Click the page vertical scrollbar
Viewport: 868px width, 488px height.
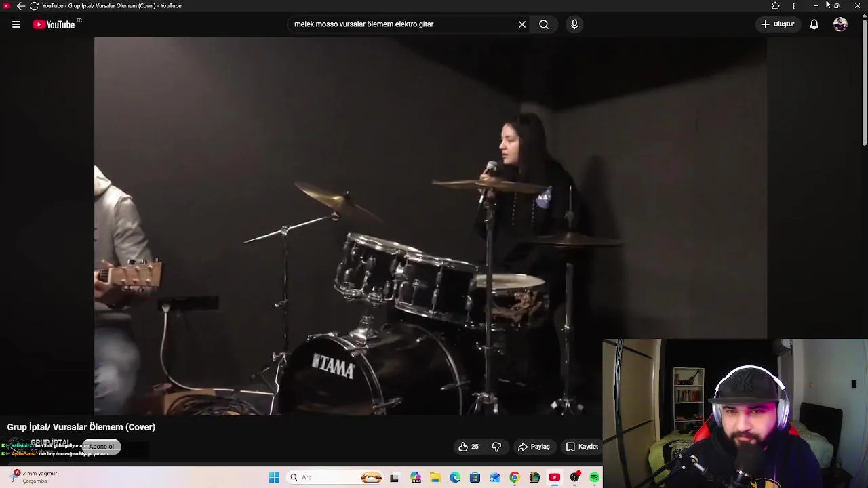coord(864,81)
